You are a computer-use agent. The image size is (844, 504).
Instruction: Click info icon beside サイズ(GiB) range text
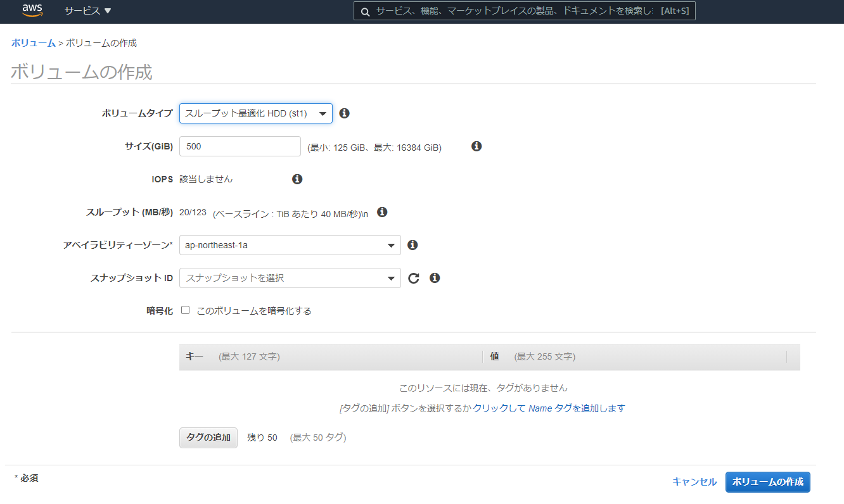coord(476,146)
